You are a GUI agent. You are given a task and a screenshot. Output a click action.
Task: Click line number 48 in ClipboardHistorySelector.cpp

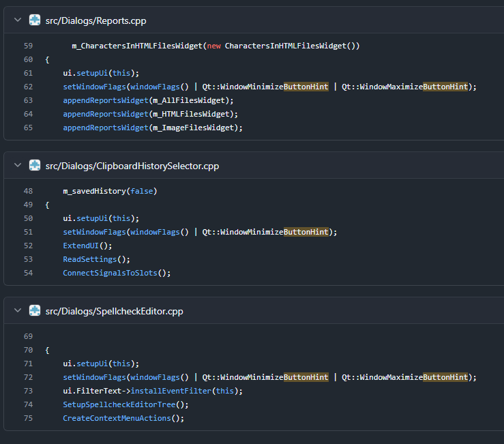(x=28, y=191)
